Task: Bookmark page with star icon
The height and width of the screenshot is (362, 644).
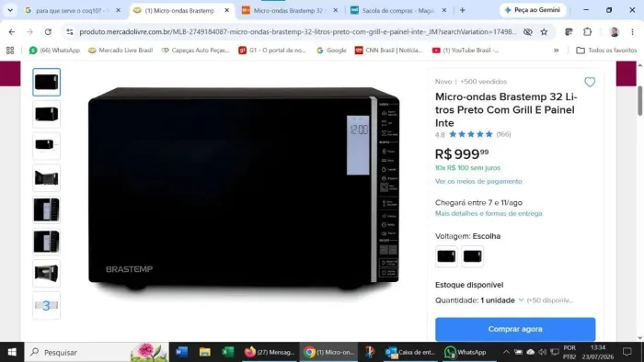Action: [x=544, y=31]
